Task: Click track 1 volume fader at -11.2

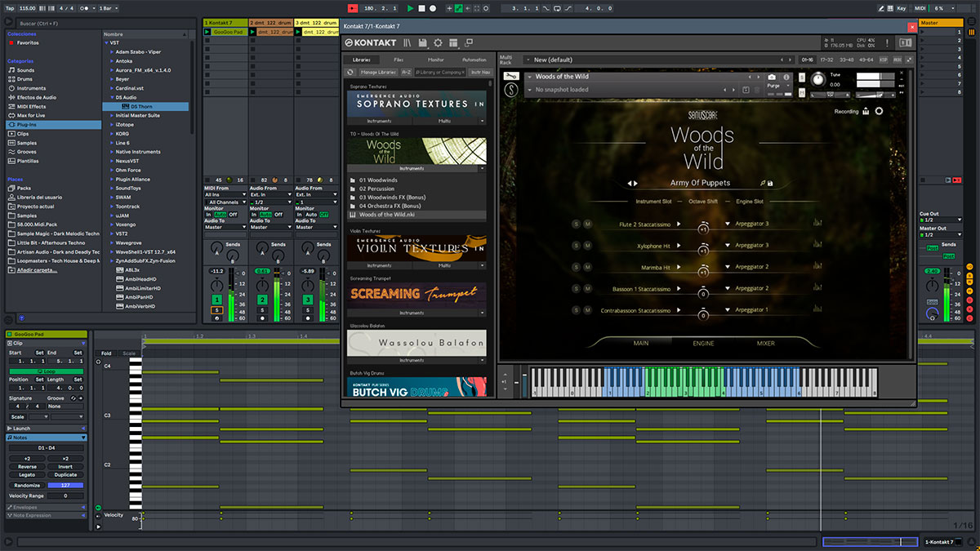Action: pyautogui.click(x=216, y=270)
